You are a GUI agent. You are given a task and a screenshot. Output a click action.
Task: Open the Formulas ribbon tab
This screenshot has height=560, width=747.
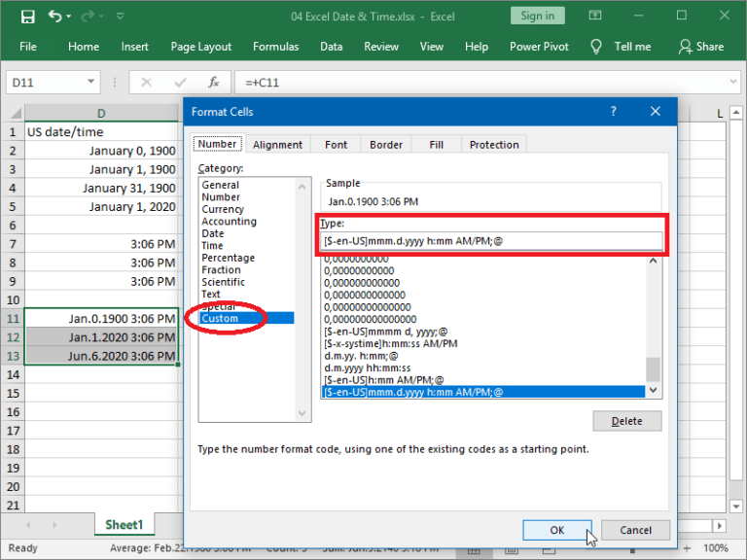275,47
